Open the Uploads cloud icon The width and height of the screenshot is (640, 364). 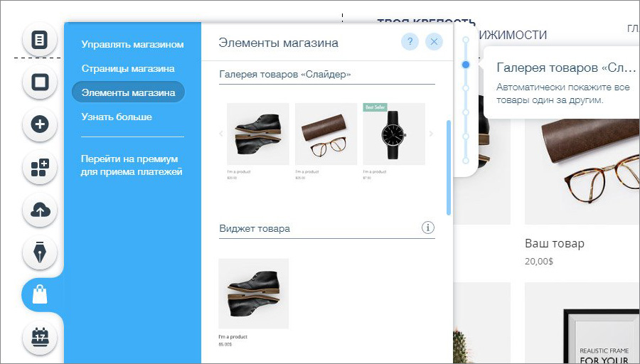40,210
